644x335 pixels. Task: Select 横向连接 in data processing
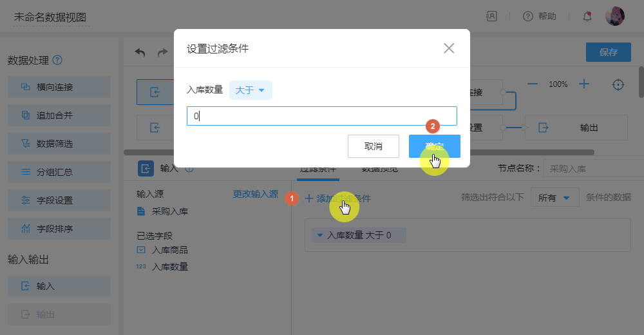point(59,88)
